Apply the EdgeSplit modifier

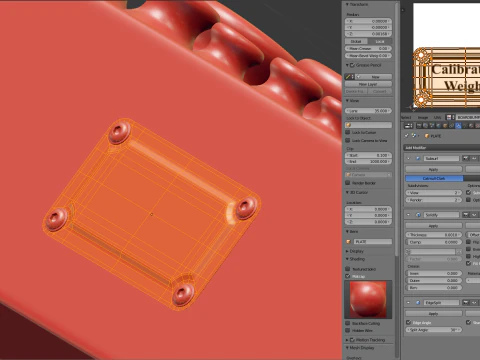pyautogui.click(x=433, y=314)
